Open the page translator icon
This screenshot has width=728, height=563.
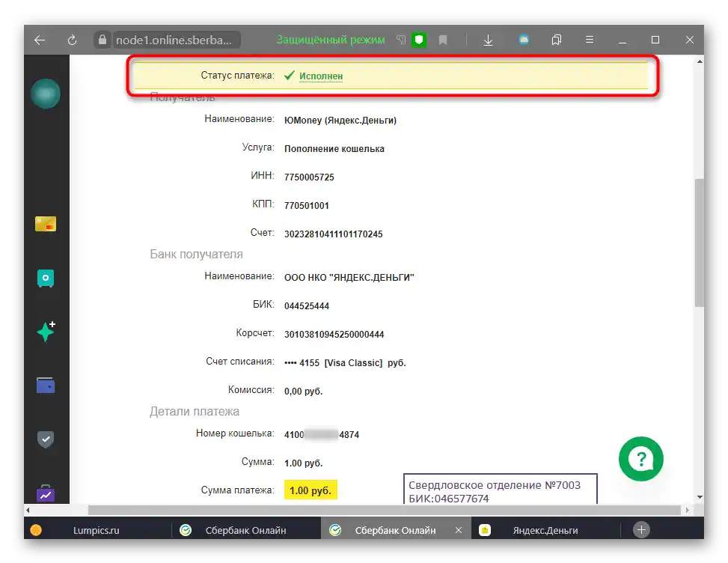(x=401, y=40)
